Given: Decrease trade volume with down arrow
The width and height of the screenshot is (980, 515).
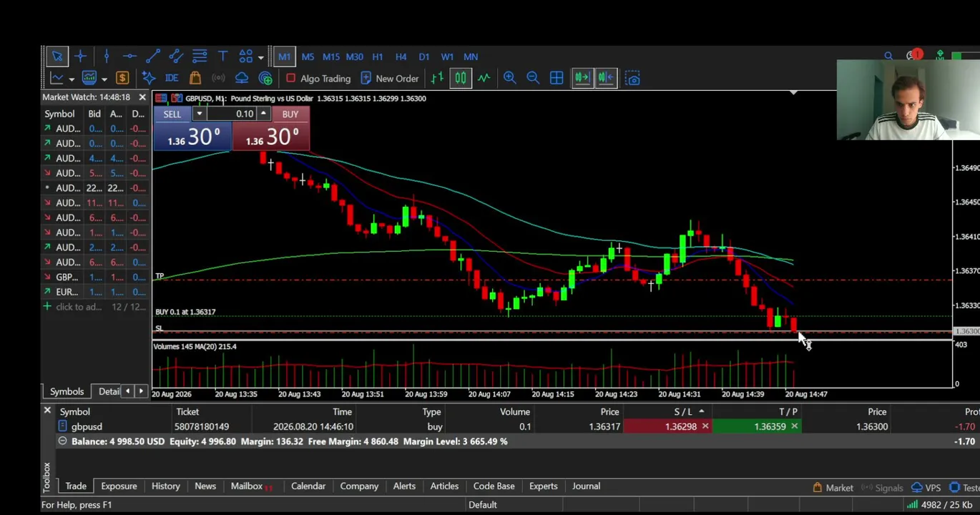Looking at the screenshot, I should 199,114.
